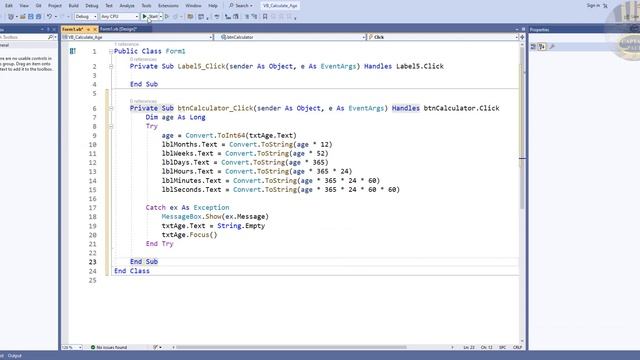Click the Toolbox search magnifier icon
The width and height of the screenshot is (640, 360).
point(51,37)
